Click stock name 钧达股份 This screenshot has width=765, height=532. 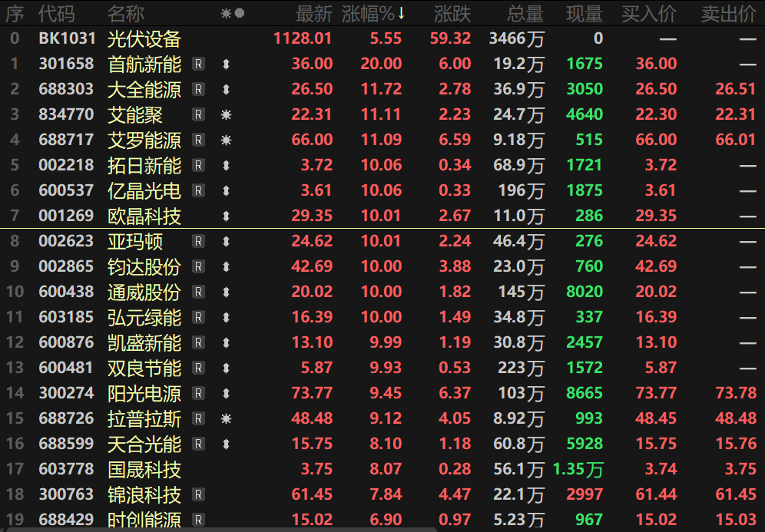(144, 266)
